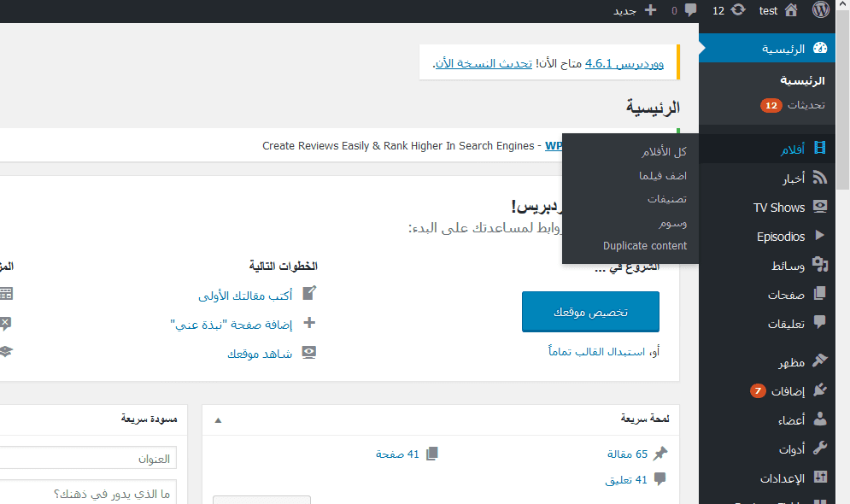Click the plus icon for جديد
This screenshot has height=504, width=850.
650,11
